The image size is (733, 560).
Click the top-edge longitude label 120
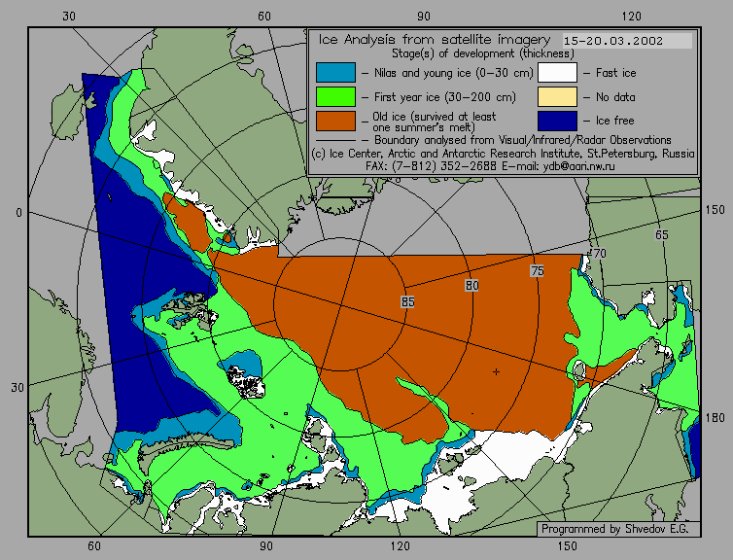pyautogui.click(x=632, y=17)
